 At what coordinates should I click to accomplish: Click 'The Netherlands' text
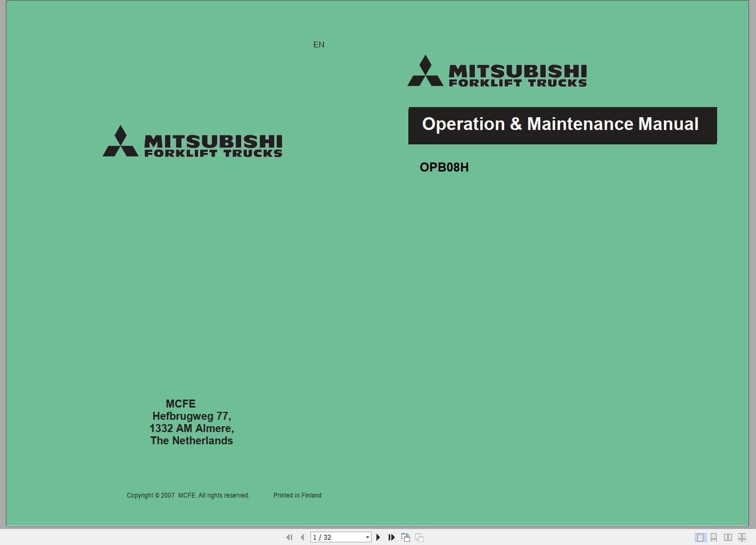pyautogui.click(x=192, y=441)
